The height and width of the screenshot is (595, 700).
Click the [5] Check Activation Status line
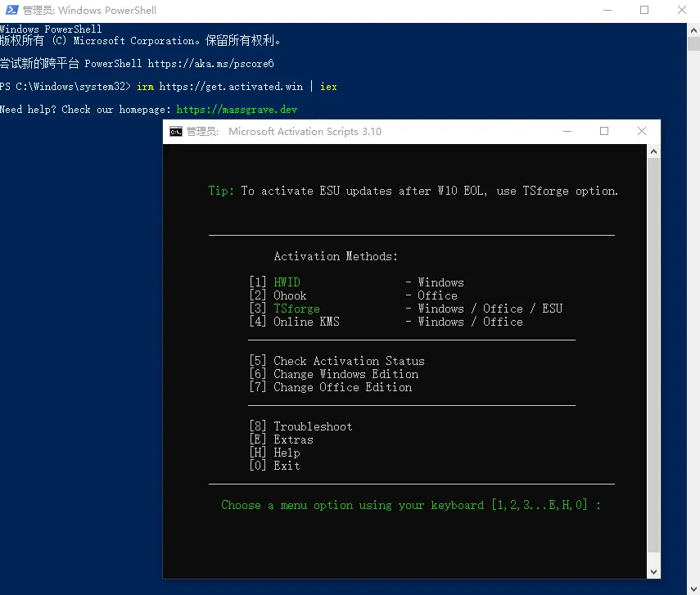pyautogui.click(x=337, y=361)
